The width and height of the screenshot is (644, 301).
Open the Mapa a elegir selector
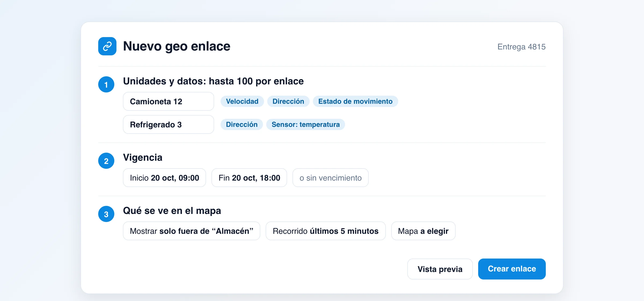pos(423,231)
